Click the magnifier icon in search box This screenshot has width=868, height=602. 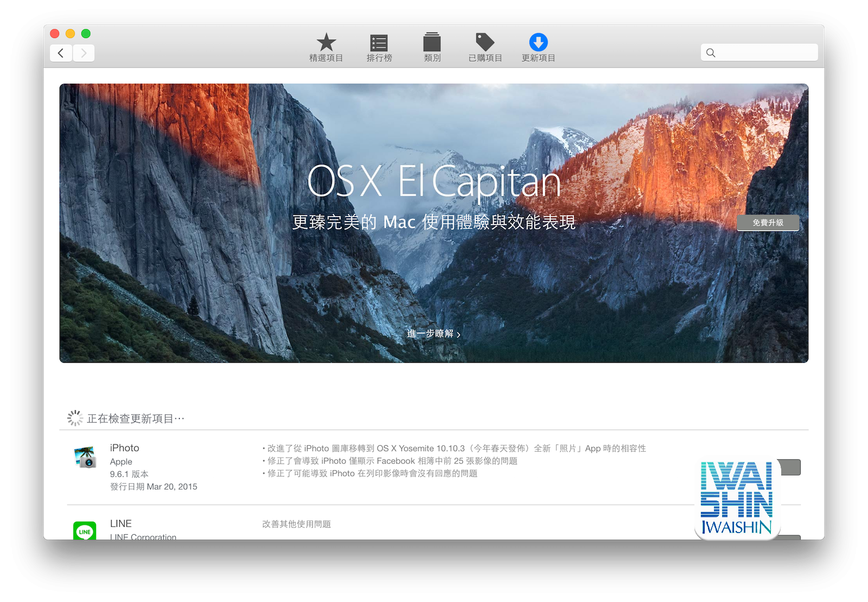tap(711, 53)
